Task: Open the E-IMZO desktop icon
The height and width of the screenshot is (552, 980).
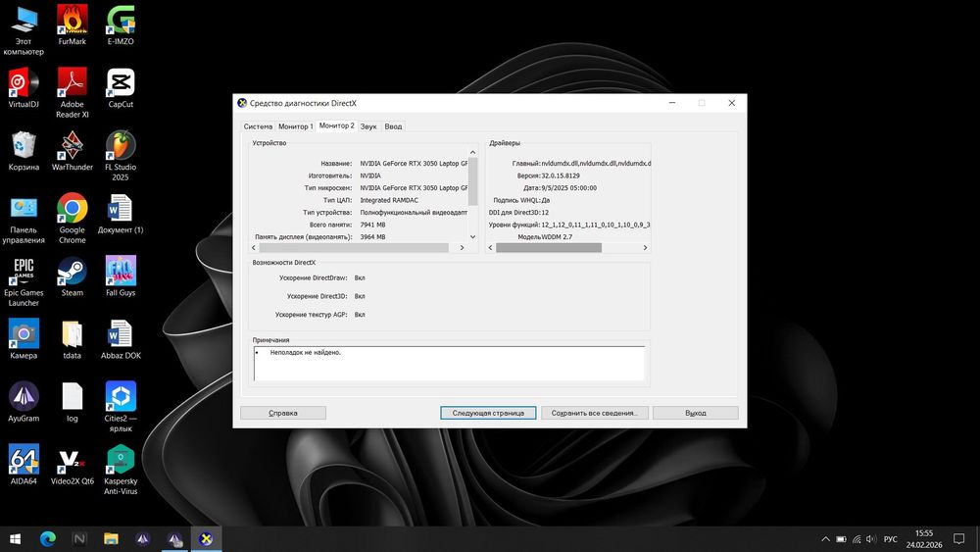Action: tap(121, 25)
